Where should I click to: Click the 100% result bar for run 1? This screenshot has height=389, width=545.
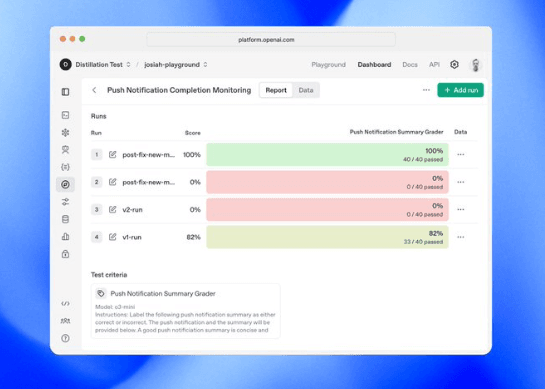[327, 154]
